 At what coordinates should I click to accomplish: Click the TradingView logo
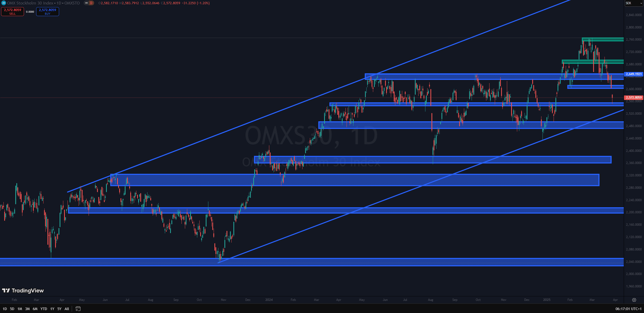(x=23, y=290)
